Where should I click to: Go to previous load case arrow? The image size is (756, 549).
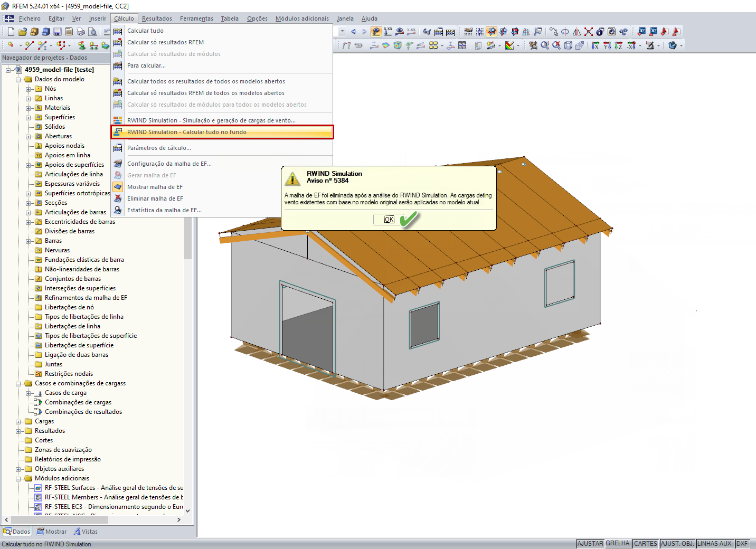[x=353, y=32]
